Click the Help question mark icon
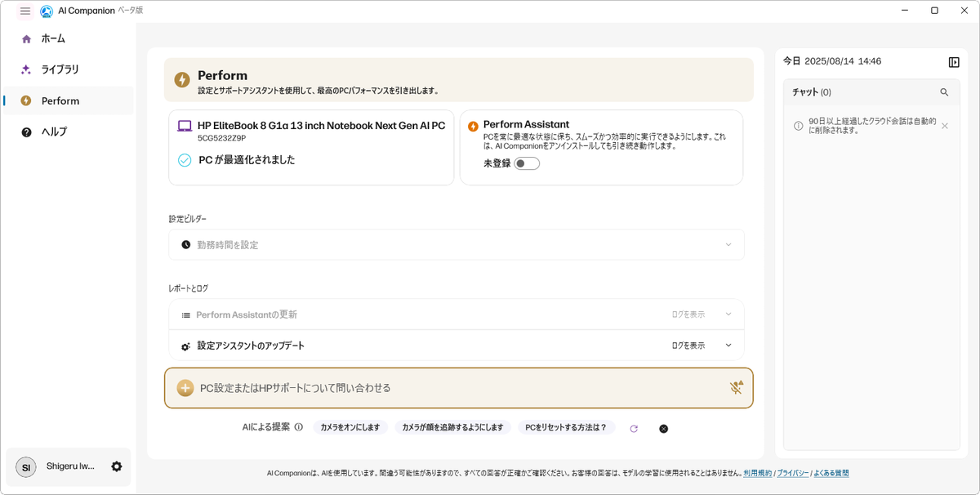Viewport: 980px width, 495px height. (26, 132)
